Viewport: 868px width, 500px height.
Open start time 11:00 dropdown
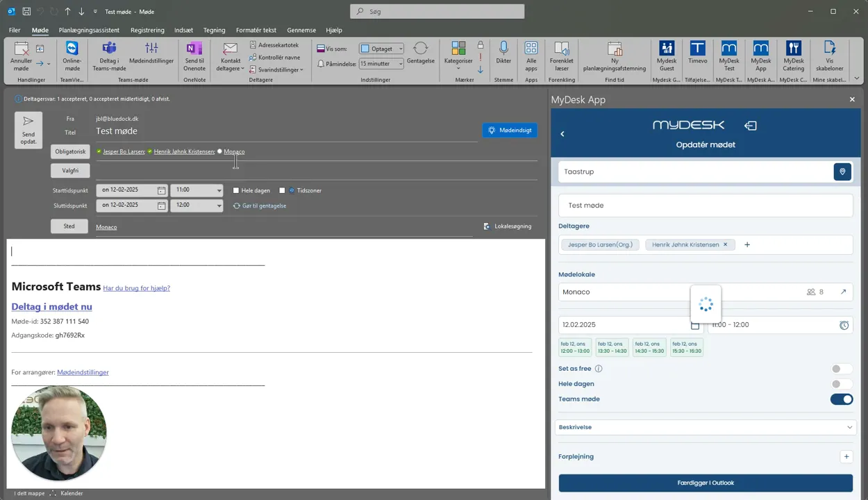219,190
